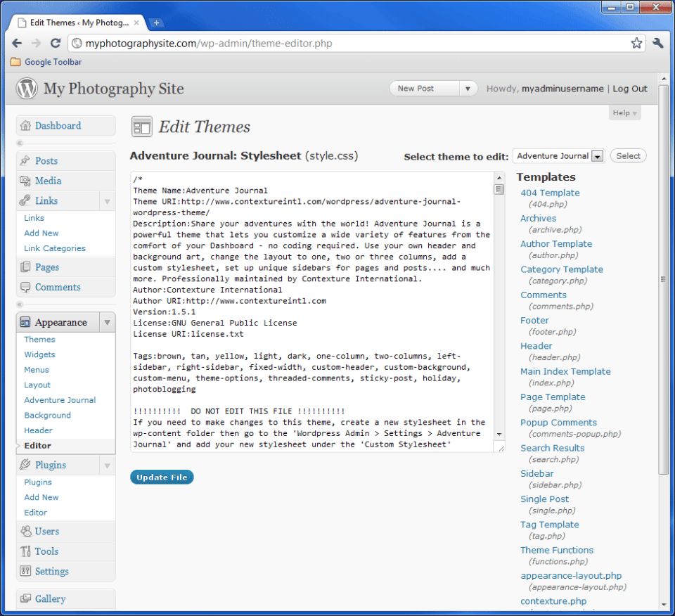Viewport: 675px width, 616px height.
Task: Open Layout under Appearance
Action: (37, 385)
